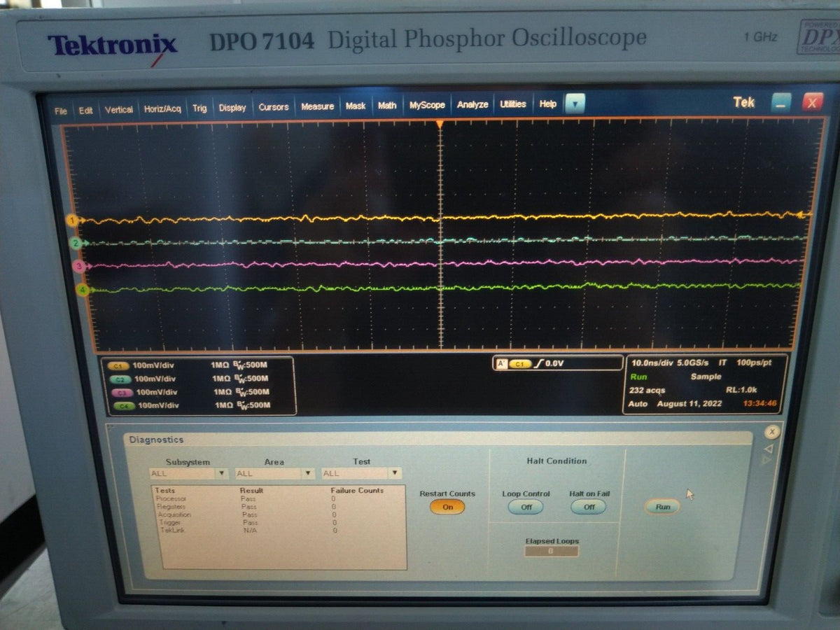Open the Analyze menu
The image size is (840, 630).
[x=472, y=104]
